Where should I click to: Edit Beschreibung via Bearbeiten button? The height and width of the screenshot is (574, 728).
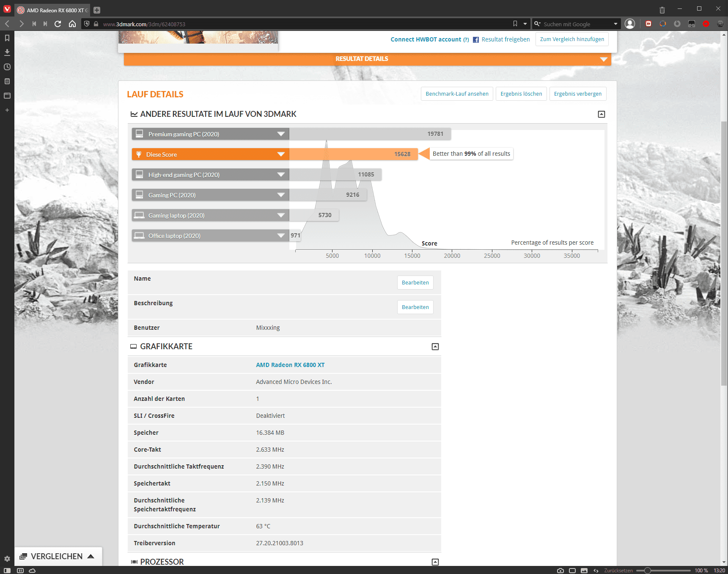[415, 307]
